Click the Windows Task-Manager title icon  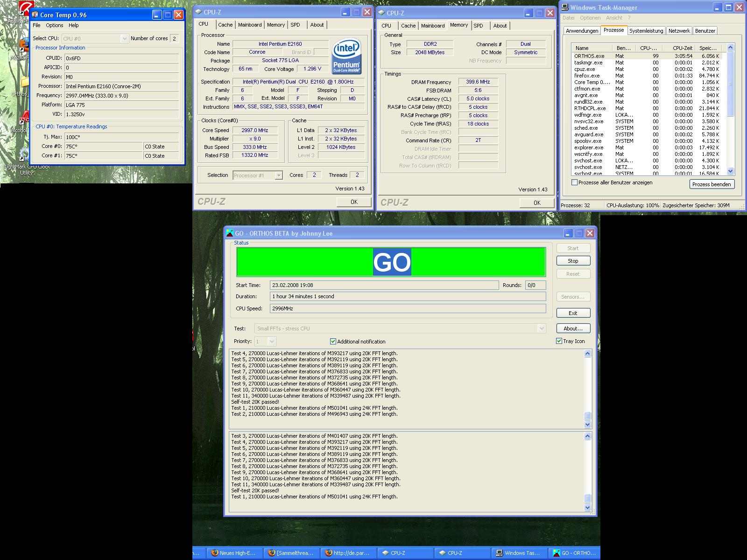point(565,7)
